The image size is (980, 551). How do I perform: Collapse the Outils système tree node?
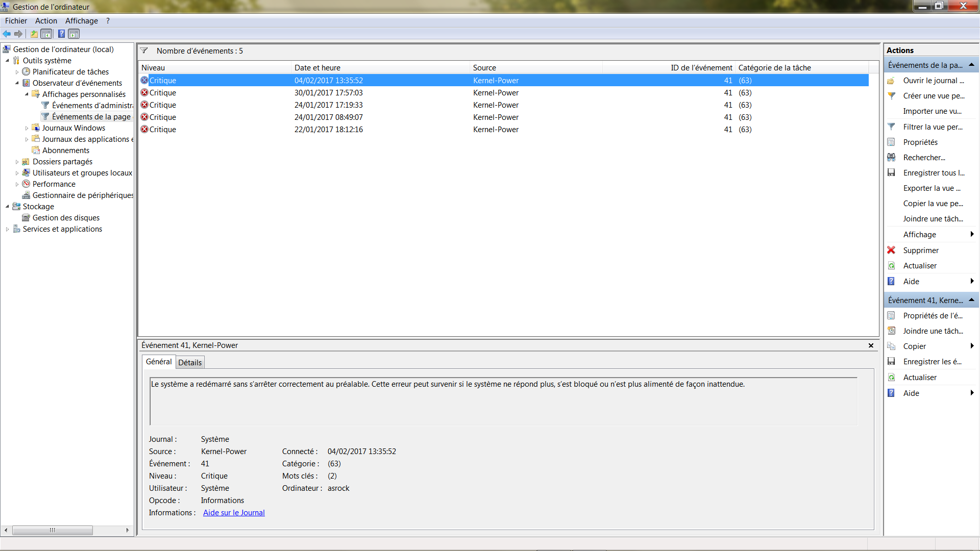7,61
